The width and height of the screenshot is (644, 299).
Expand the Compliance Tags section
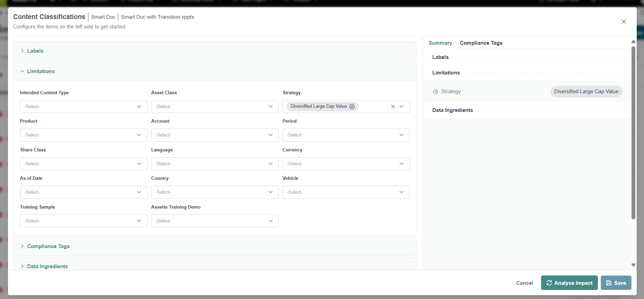[215, 246]
